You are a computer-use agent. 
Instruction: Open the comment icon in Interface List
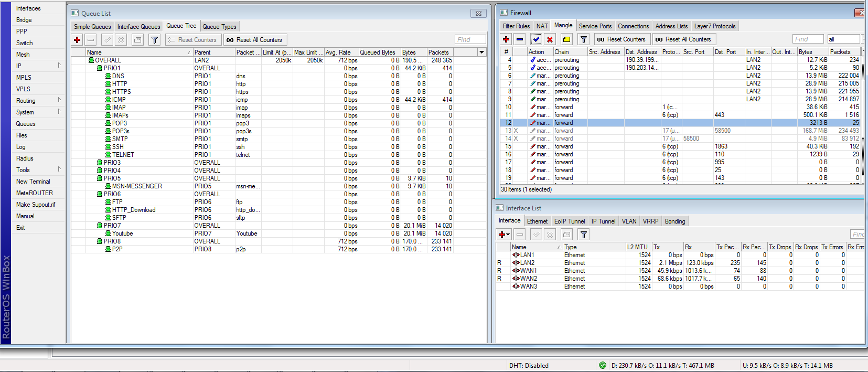566,235
